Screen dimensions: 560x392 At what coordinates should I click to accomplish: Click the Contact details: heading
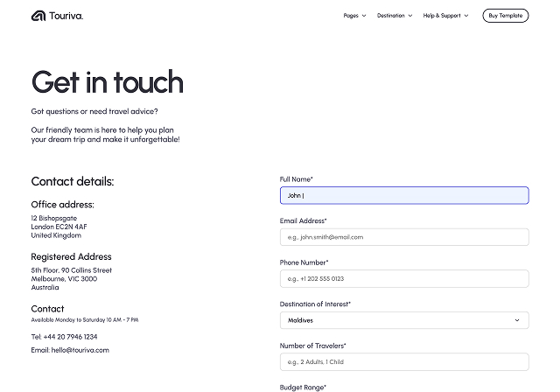click(73, 181)
